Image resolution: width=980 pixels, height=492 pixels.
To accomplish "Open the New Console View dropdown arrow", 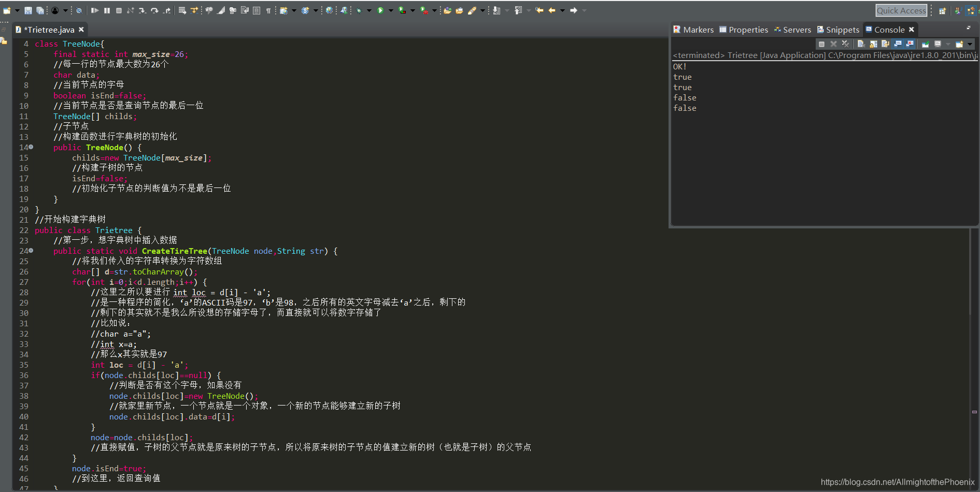I will pos(970,44).
